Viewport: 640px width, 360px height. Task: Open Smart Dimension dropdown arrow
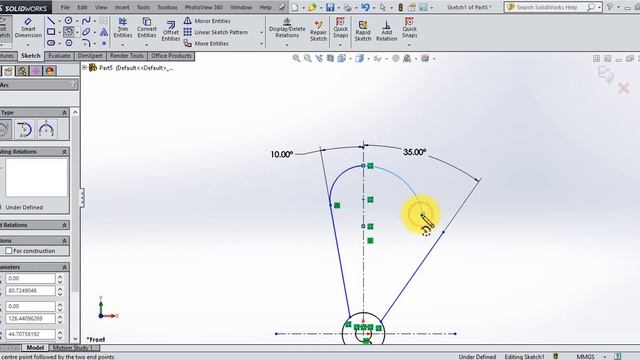[x=28, y=45]
